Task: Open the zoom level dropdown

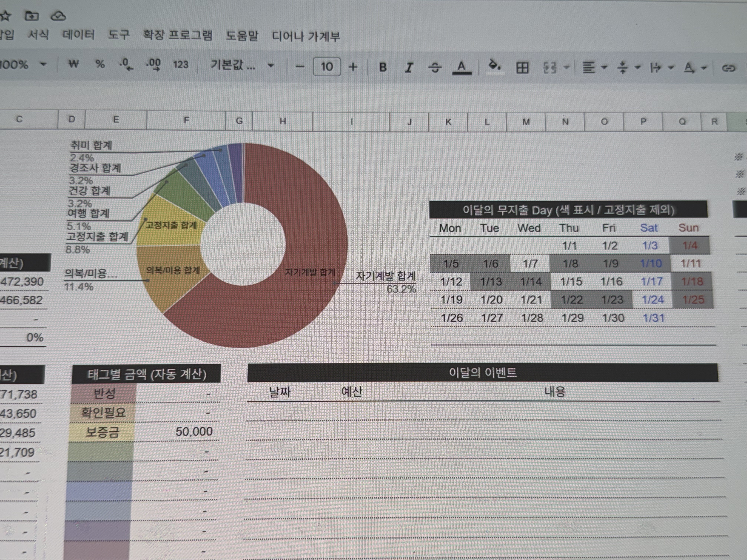Action: tap(24, 64)
